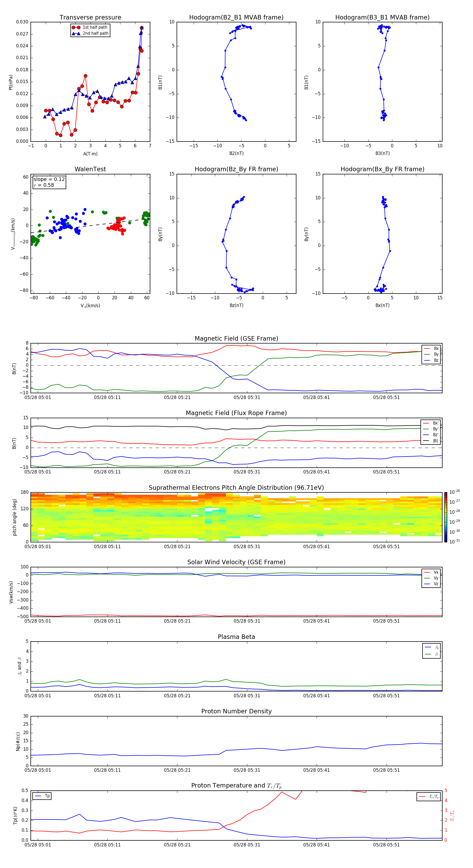Select '2nd half path' legend entry
The image size is (473, 868).
point(90,33)
